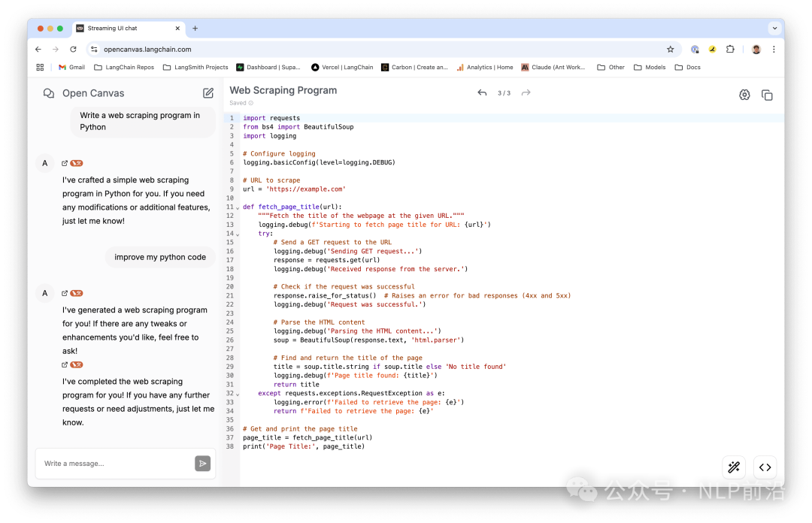Click the Open Canvas heading
812x523 pixels.
point(93,93)
